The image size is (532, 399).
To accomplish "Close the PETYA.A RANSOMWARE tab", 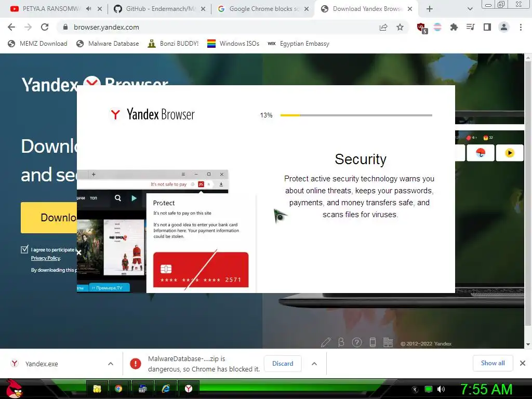I will (100, 9).
